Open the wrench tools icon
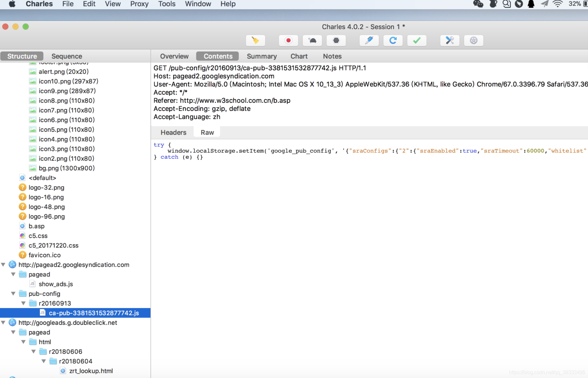Screen dimensions: 588x378 (450, 40)
